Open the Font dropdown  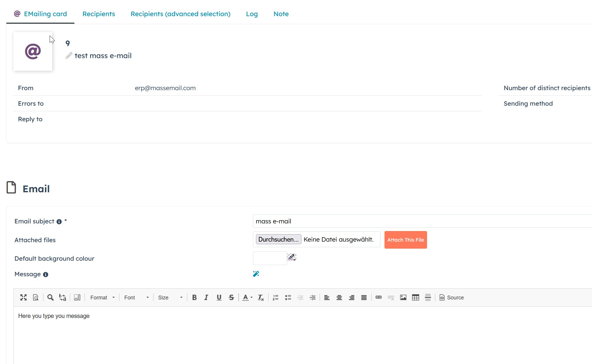click(x=136, y=297)
